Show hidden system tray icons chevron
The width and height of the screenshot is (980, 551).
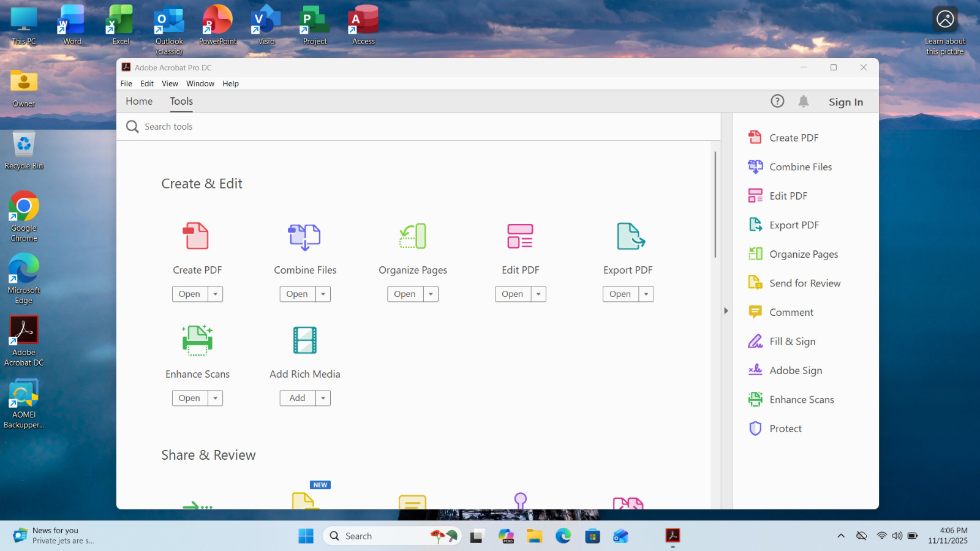tap(841, 536)
